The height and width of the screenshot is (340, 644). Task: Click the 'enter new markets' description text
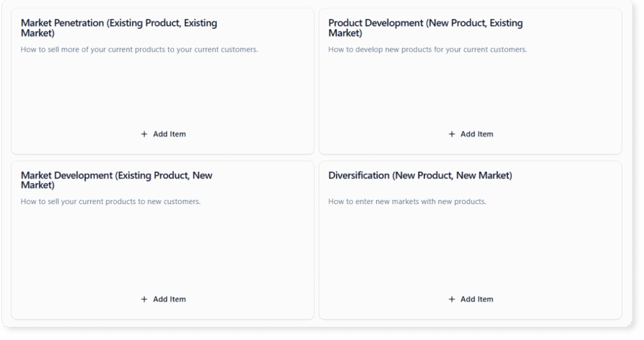pos(407,202)
